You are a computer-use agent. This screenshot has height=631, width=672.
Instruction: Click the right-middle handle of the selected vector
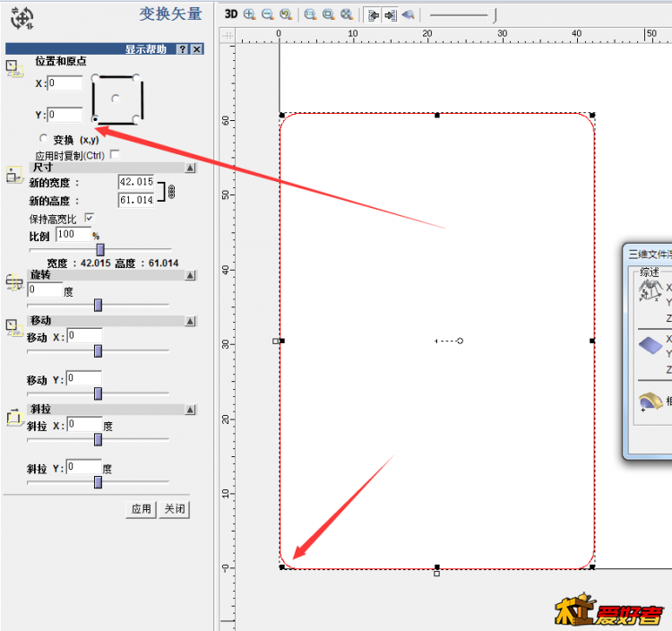(592, 341)
